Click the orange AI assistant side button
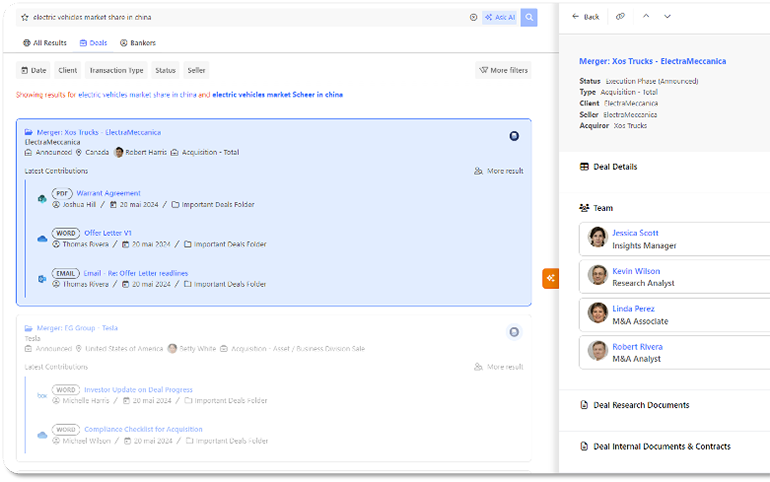 tap(550, 278)
